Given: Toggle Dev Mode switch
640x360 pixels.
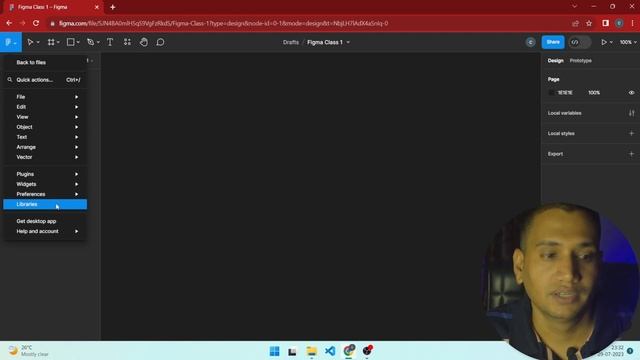Looking at the screenshot, I should click(580, 42).
